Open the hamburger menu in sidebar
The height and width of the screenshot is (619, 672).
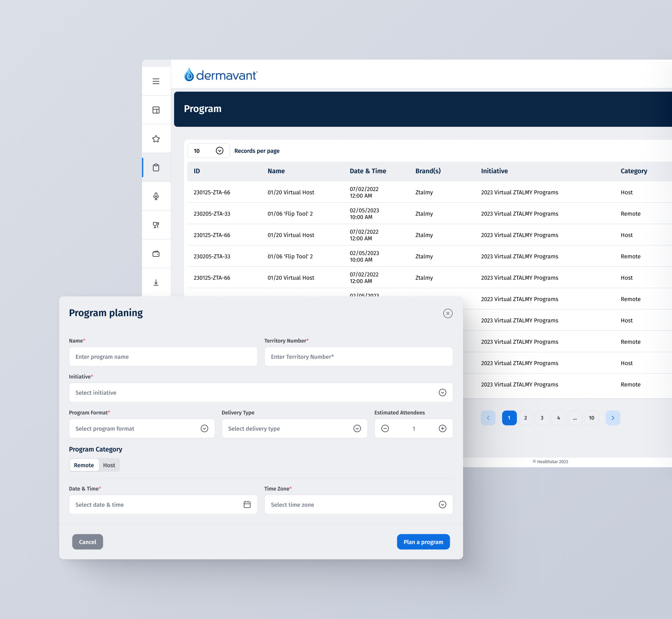tap(156, 81)
